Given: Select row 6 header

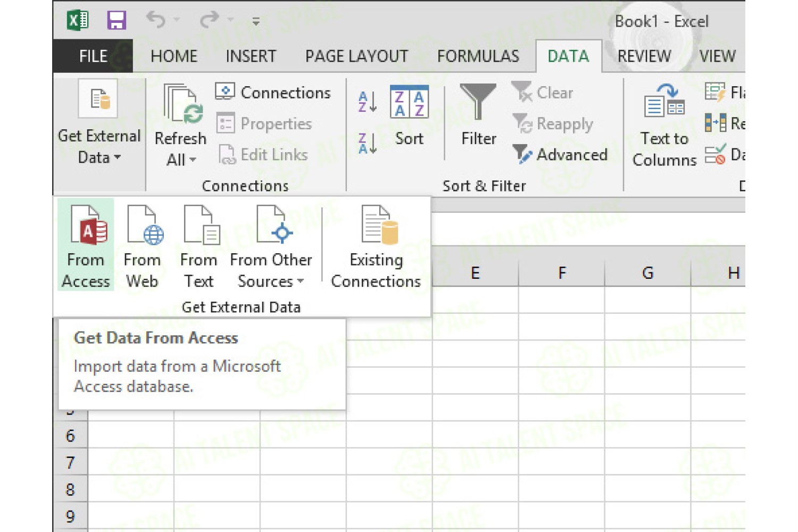Looking at the screenshot, I should 70,436.
